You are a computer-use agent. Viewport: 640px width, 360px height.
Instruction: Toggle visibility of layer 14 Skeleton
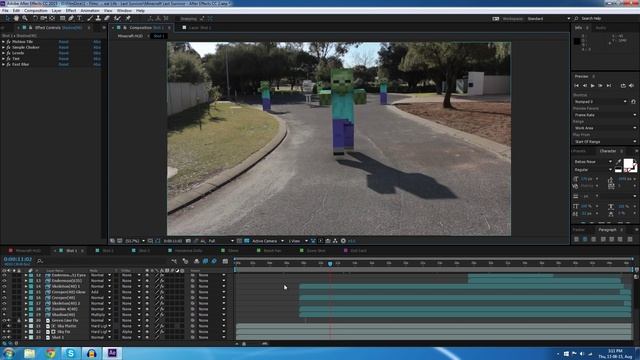coord(4,287)
